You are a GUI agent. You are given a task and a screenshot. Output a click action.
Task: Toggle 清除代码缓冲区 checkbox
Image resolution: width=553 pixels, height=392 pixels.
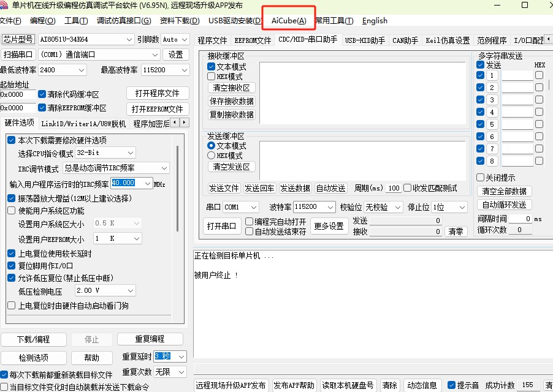click(x=42, y=94)
